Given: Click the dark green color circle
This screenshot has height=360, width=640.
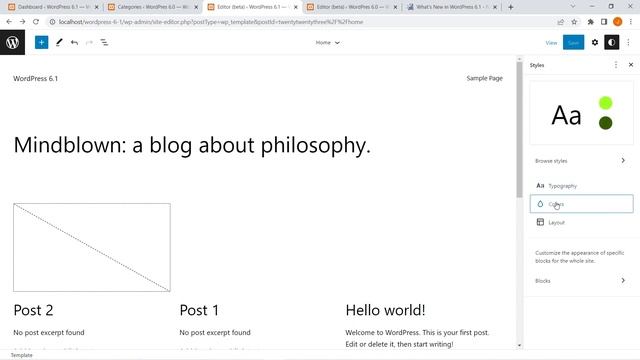Looking at the screenshot, I should [x=605, y=123].
